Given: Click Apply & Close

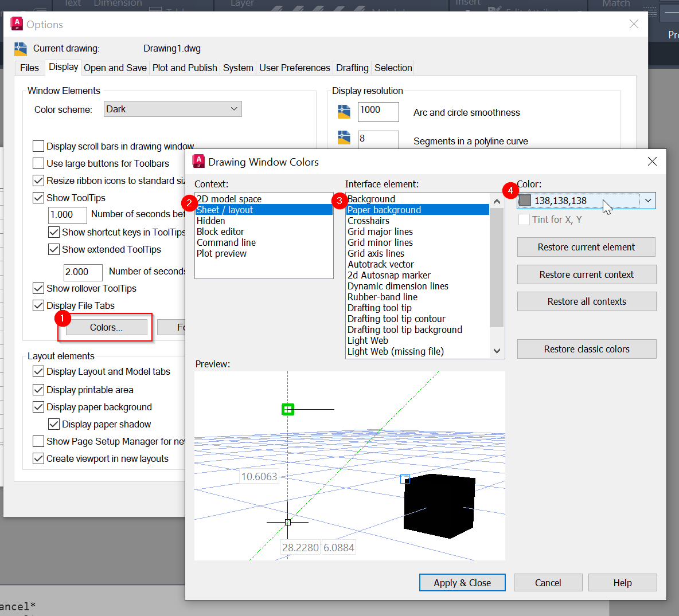Looking at the screenshot, I should click(462, 582).
